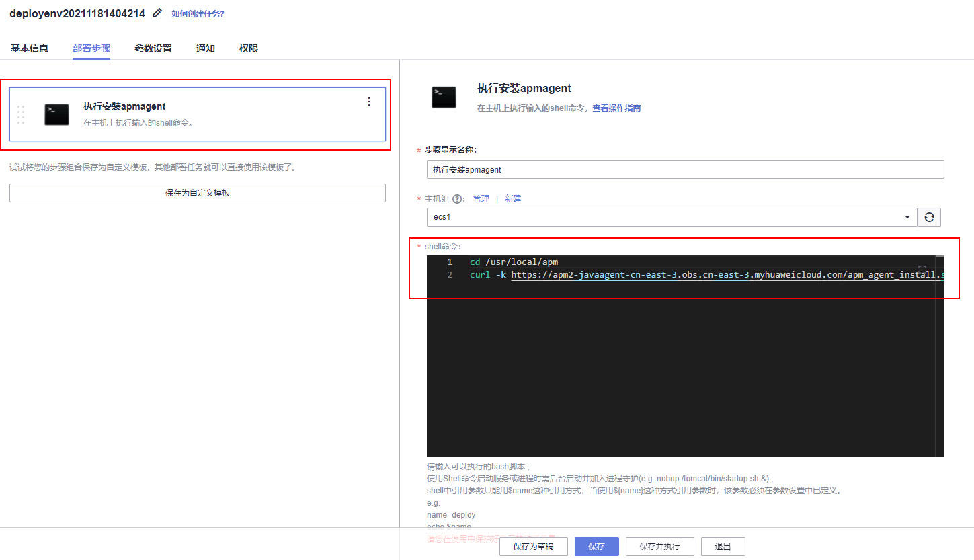
Task: Click the pencil icon to rename the task
Action: coord(157,13)
